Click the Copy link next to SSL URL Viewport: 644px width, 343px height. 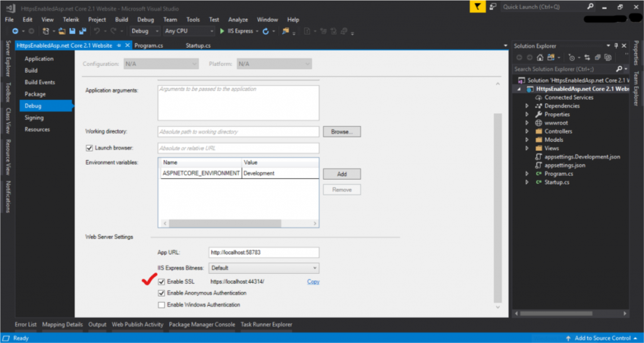point(313,281)
